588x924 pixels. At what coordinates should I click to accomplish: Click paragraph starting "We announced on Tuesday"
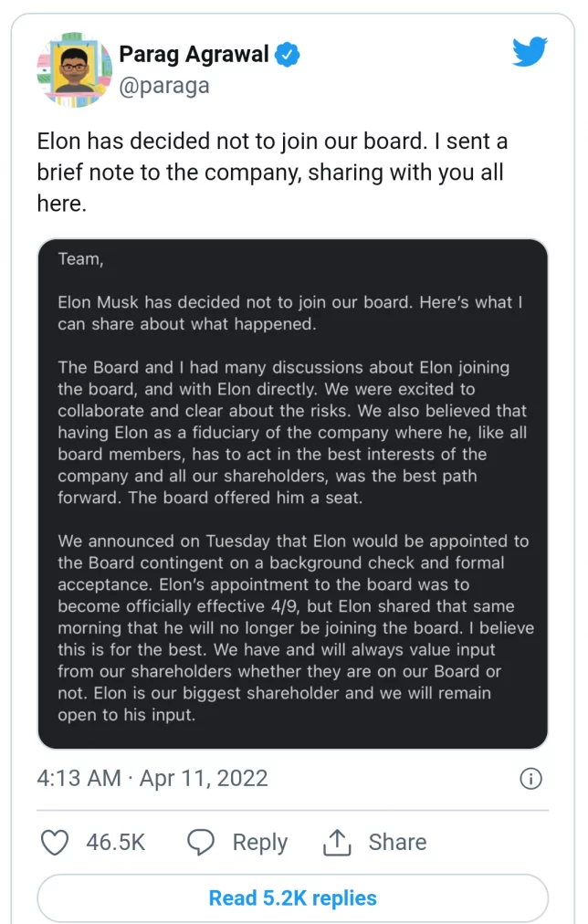pyautogui.click(x=296, y=627)
